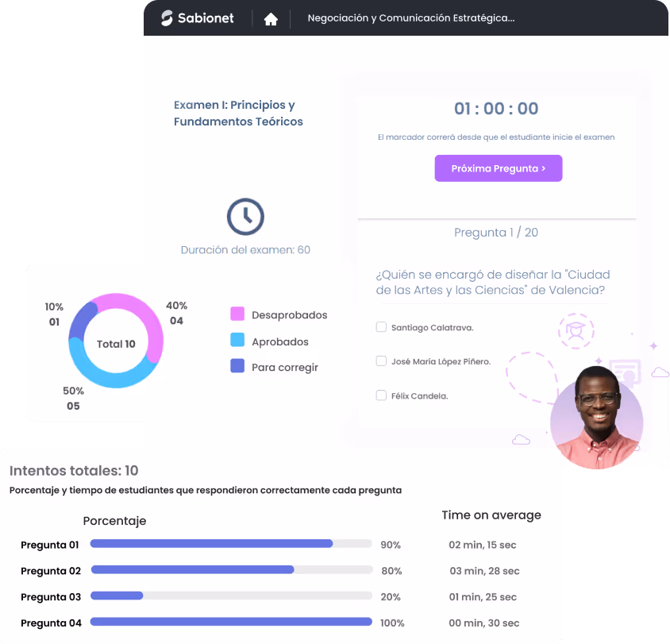Click the 50% 05 chart label
Screen dimensions: 670x644
tap(73, 399)
